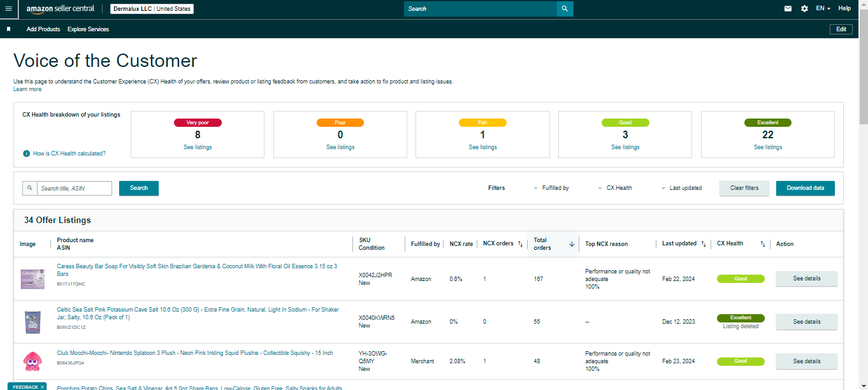See listings under Fair card
This screenshot has width=868, height=390.
coord(482,147)
